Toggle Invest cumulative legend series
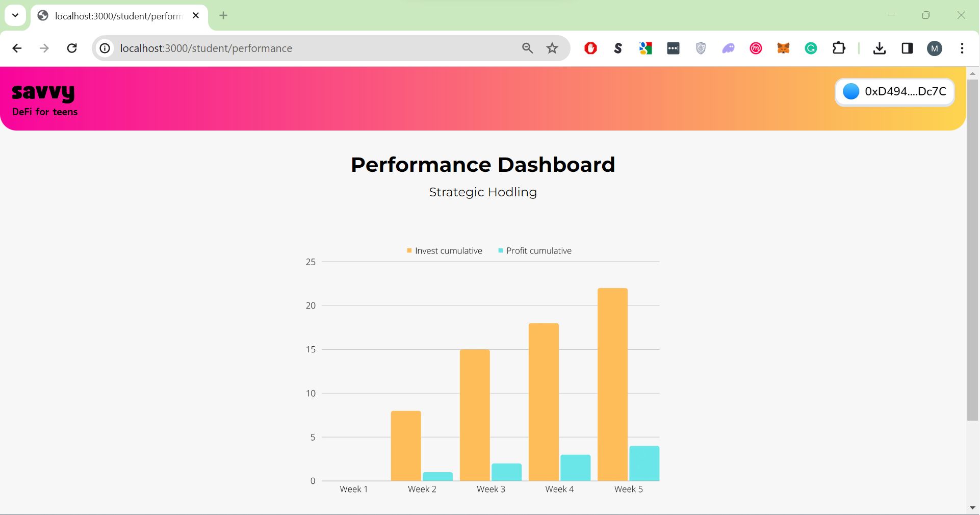The image size is (980, 515). [x=444, y=250]
